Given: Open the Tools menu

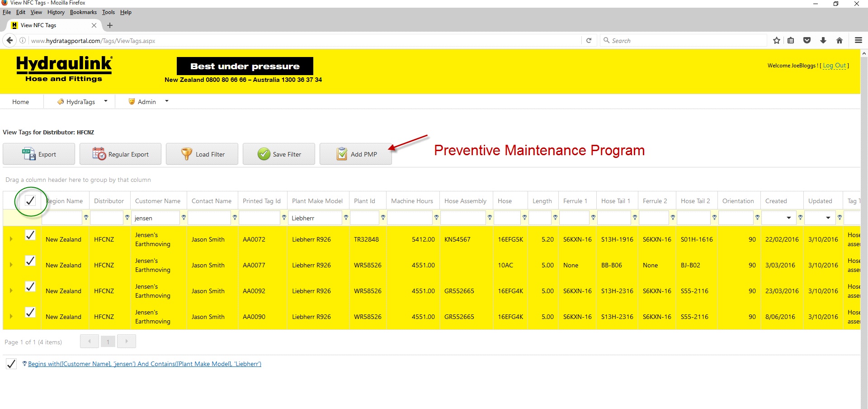Looking at the screenshot, I should (x=108, y=12).
